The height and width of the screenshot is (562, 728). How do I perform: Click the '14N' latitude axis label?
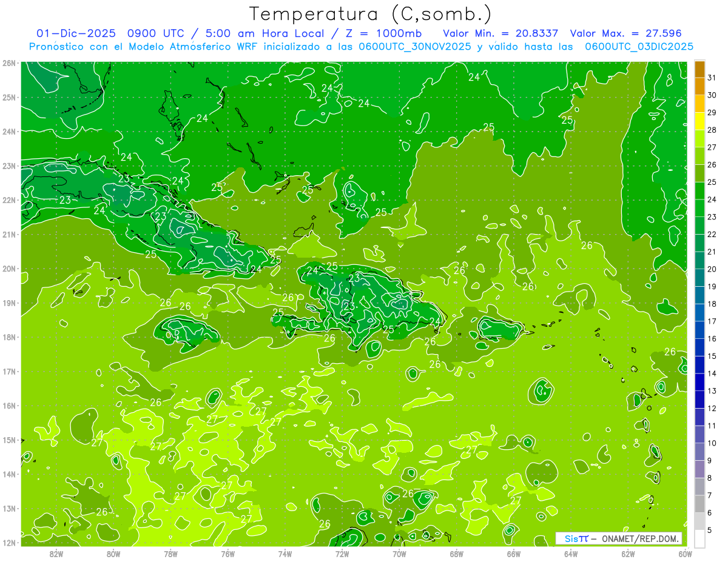pyautogui.click(x=8, y=474)
